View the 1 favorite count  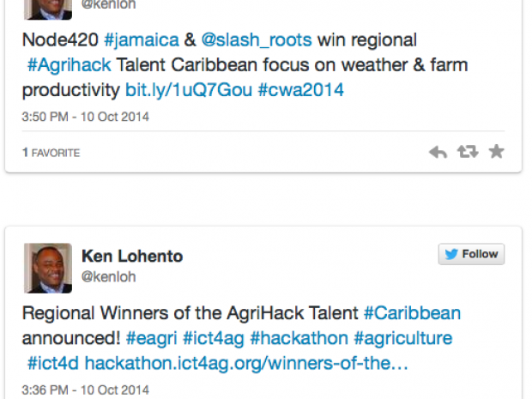pyautogui.click(x=51, y=153)
